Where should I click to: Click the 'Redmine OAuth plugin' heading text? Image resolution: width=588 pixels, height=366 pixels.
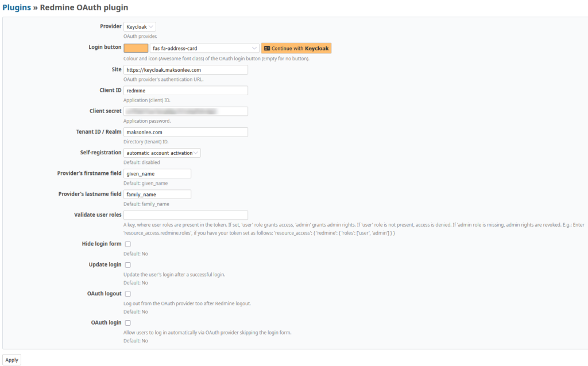point(84,7)
